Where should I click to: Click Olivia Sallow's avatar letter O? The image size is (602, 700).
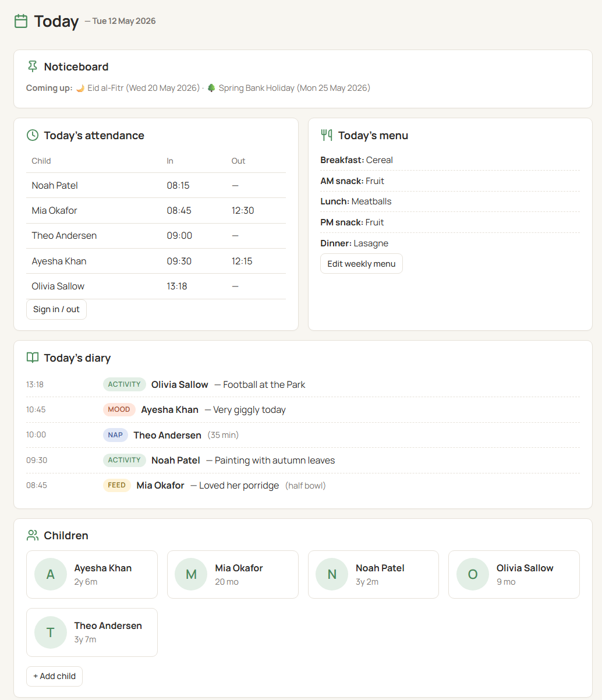tap(473, 574)
